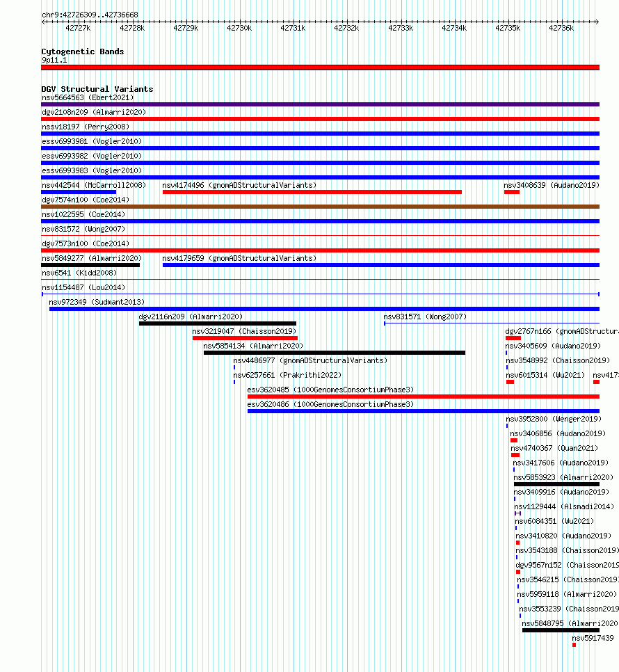The image size is (619, 672).
Task: Open the nsv1129444 (Alsmadi2014) label
Action: (x=564, y=506)
